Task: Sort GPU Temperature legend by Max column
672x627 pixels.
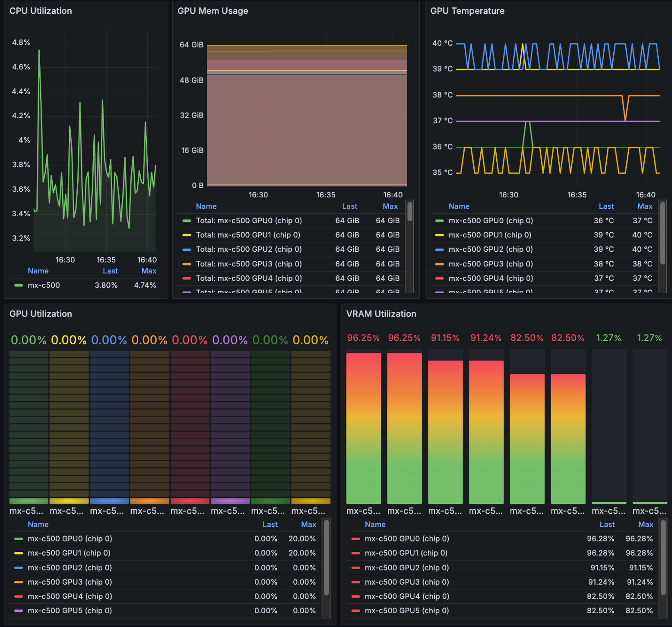Action: 644,206
